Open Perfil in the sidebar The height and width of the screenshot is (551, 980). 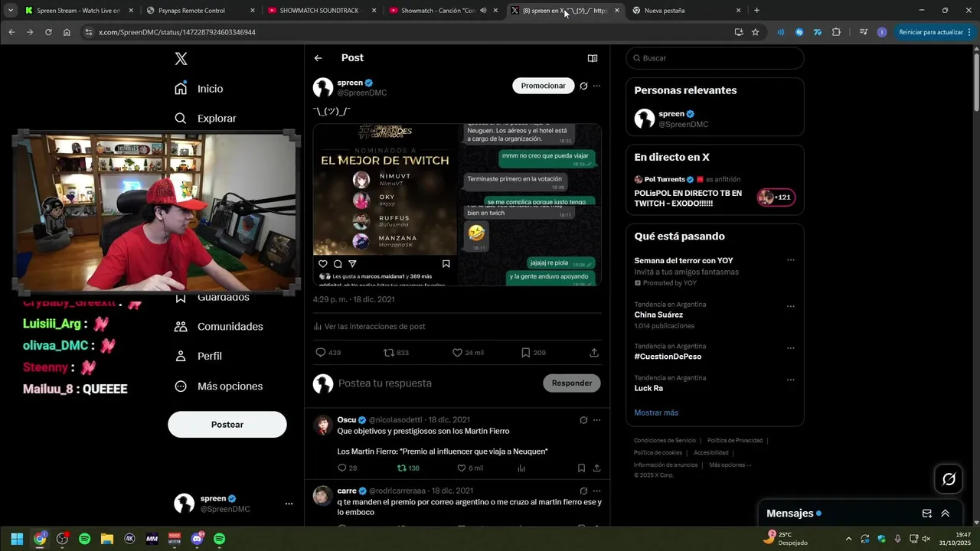click(198, 357)
